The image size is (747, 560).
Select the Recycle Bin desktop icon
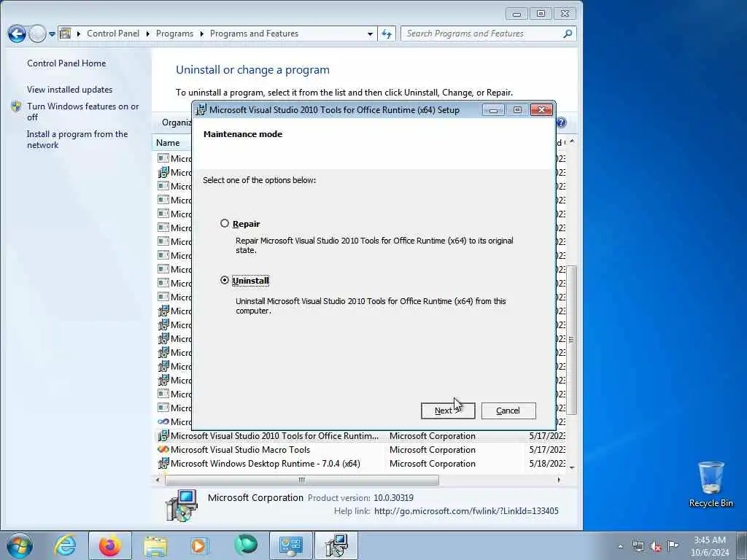pyautogui.click(x=711, y=484)
